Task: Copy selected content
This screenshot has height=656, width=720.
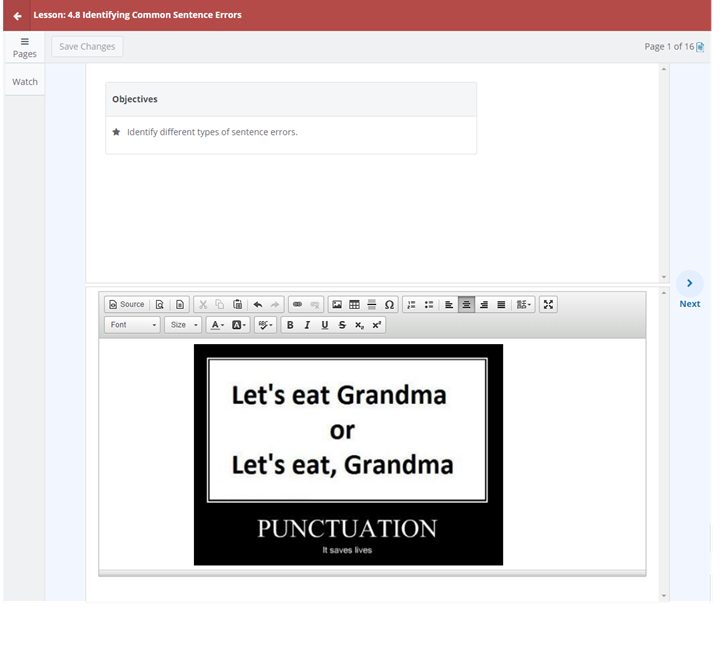Action: coord(220,304)
